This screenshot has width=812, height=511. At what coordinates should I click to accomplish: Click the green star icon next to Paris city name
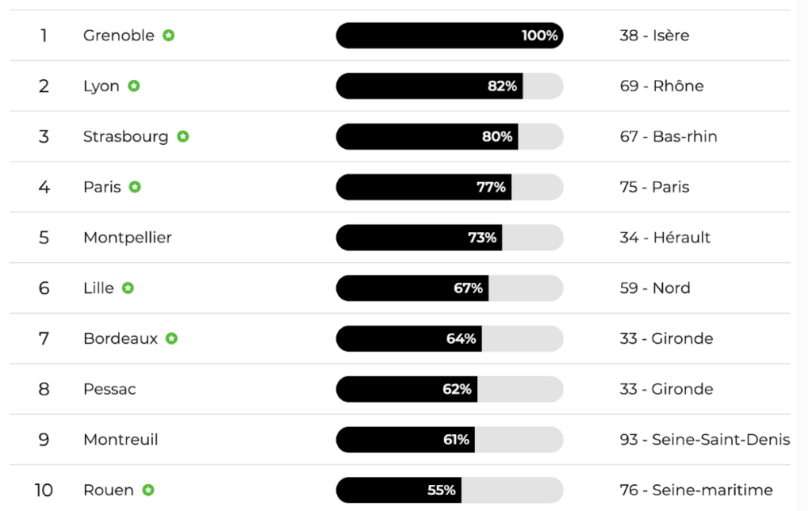coord(135,187)
